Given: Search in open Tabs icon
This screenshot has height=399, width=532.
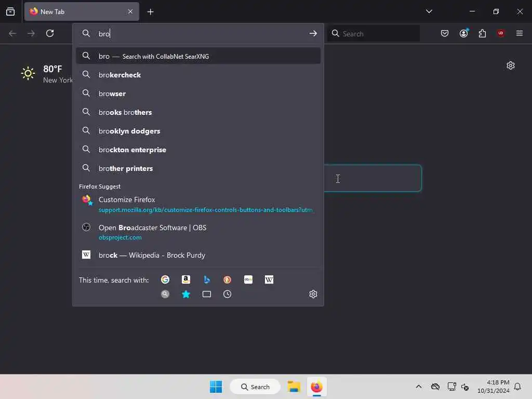Looking at the screenshot, I should click(x=207, y=294).
